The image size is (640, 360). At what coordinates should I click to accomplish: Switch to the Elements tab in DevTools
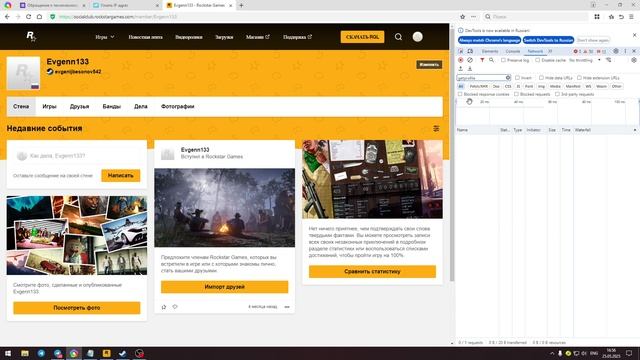489,51
